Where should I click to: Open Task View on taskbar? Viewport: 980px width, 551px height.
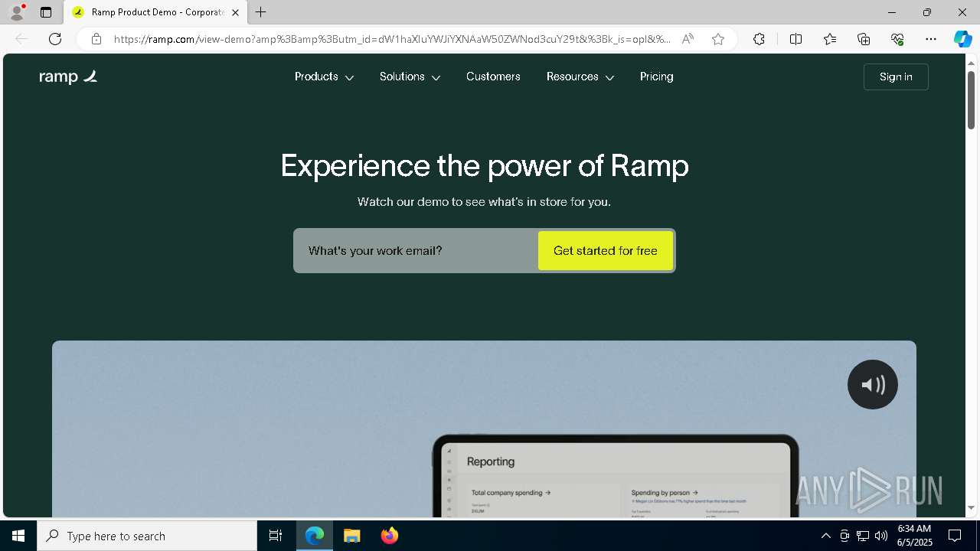click(276, 536)
